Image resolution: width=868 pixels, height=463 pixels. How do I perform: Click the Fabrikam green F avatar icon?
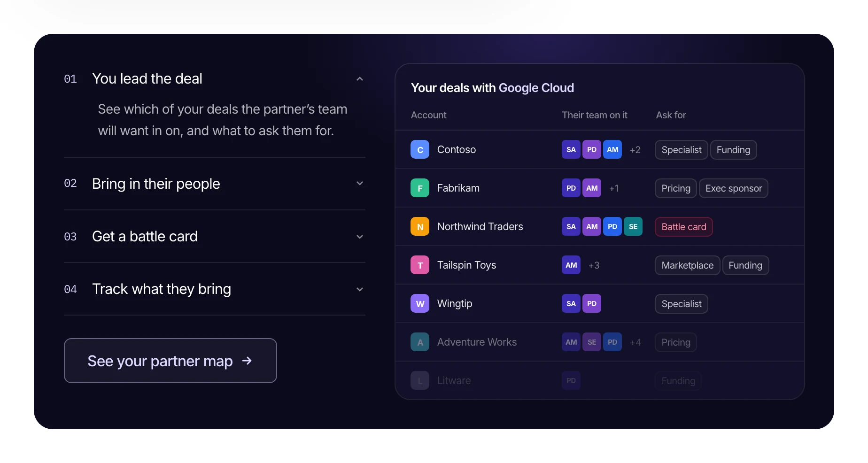click(420, 188)
